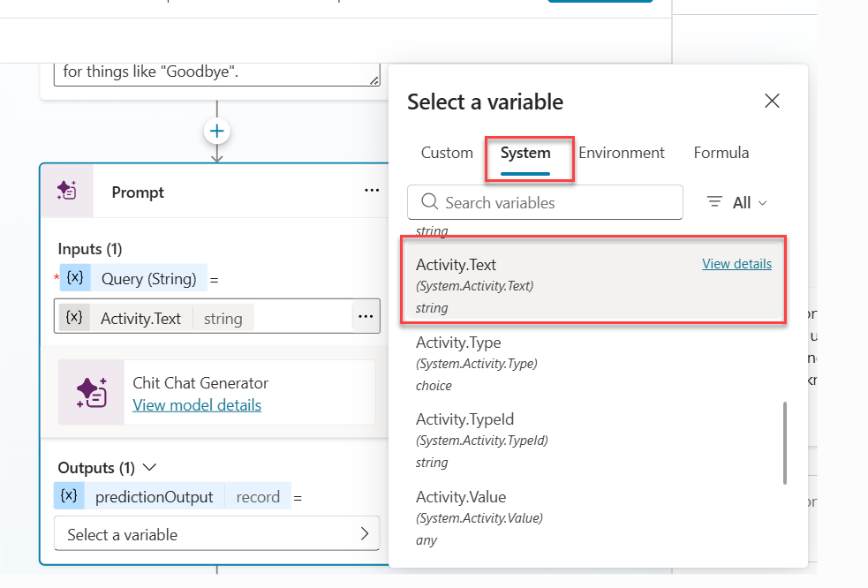Click the Search variables input field
This screenshot has width=868, height=588.
[x=556, y=202]
